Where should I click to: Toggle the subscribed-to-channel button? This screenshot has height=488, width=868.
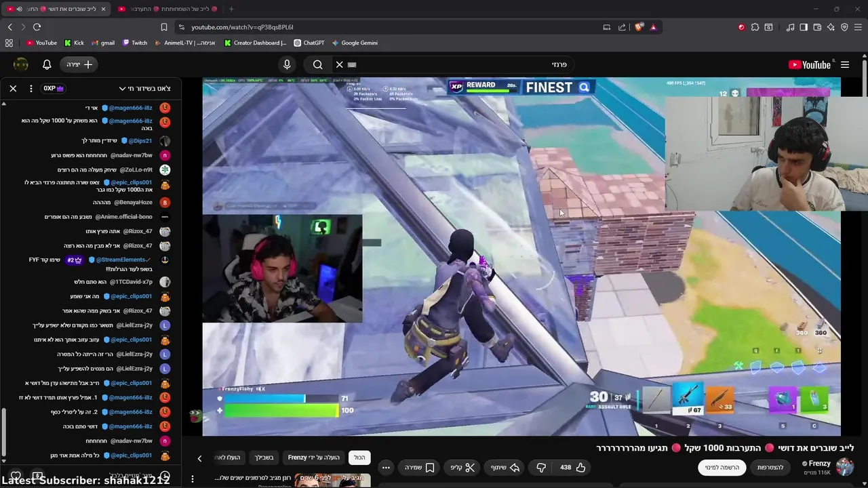[x=722, y=467]
